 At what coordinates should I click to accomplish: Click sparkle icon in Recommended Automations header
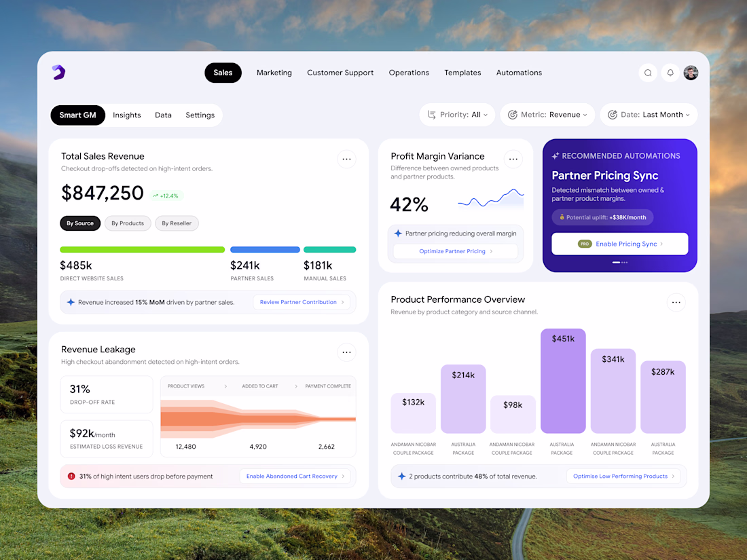(555, 155)
